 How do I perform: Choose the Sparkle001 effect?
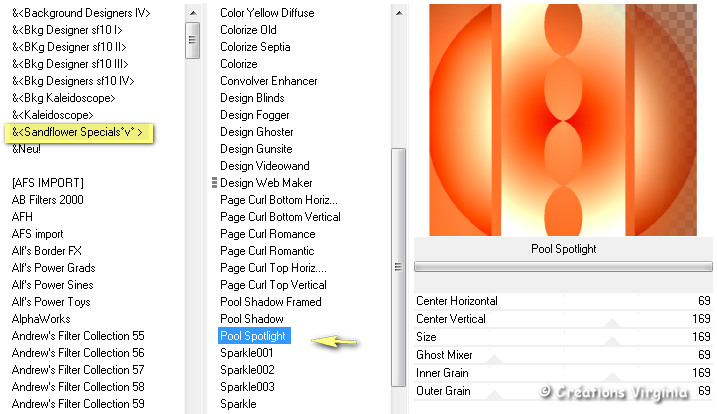click(x=247, y=353)
